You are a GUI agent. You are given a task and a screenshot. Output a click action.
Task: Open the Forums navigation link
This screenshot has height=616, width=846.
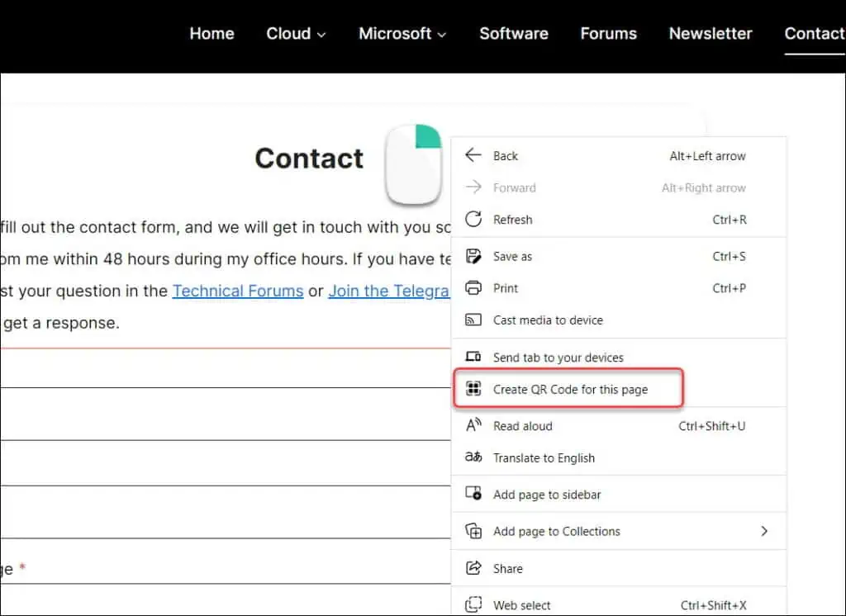point(609,34)
